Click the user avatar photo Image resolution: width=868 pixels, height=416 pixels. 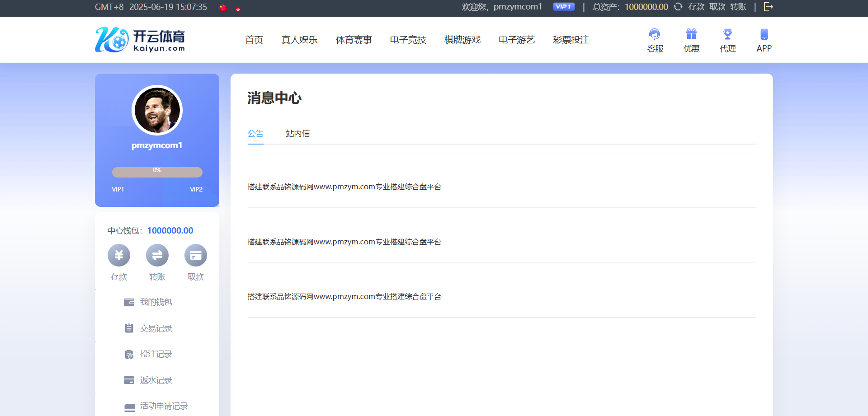click(x=157, y=110)
